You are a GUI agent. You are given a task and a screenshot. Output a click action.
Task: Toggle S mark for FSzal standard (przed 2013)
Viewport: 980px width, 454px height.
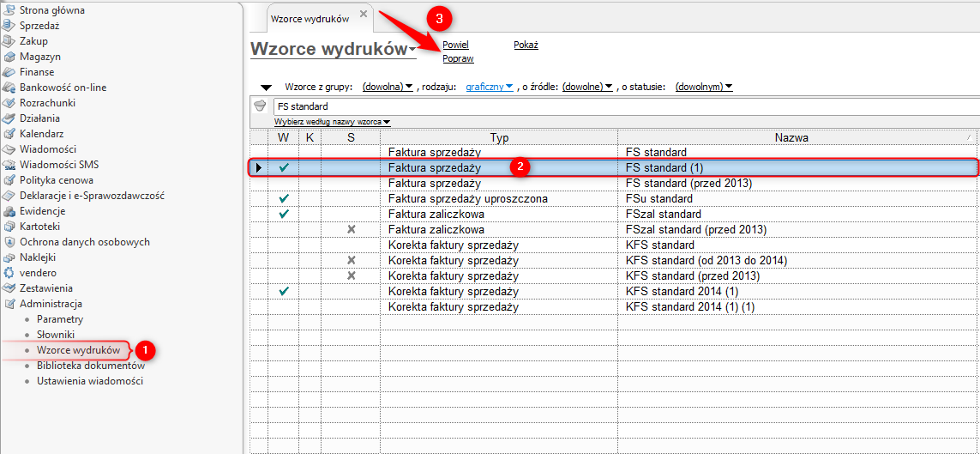click(x=352, y=229)
